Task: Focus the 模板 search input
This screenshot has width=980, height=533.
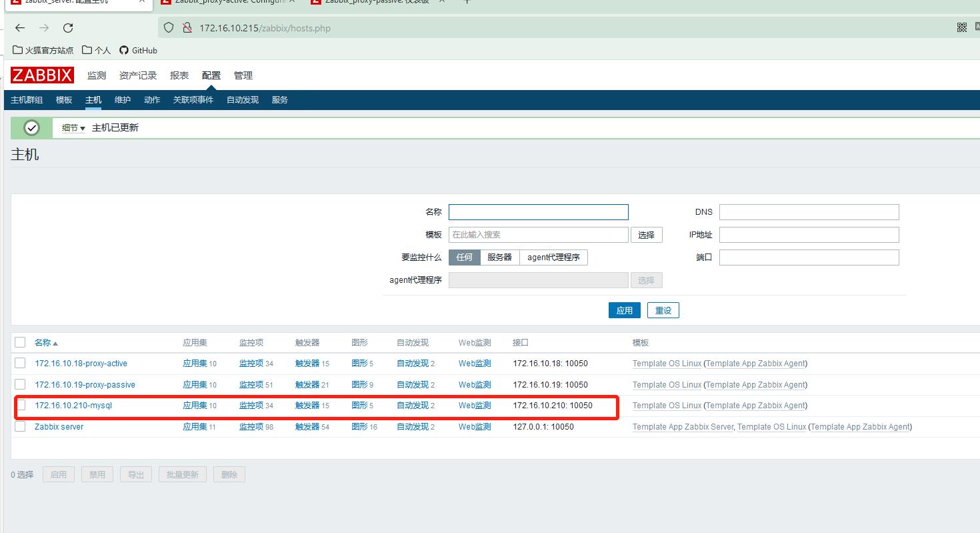Action: pyautogui.click(x=539, y=235)
